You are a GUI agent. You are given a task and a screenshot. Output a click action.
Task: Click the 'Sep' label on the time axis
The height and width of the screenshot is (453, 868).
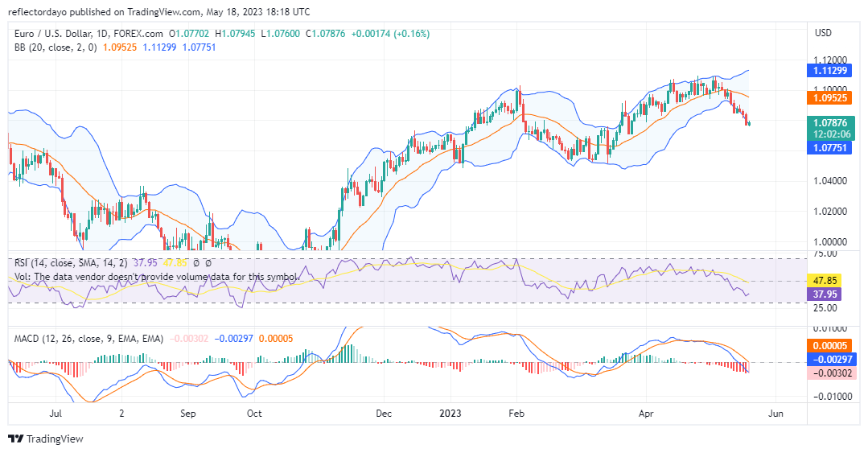[188, 414]
